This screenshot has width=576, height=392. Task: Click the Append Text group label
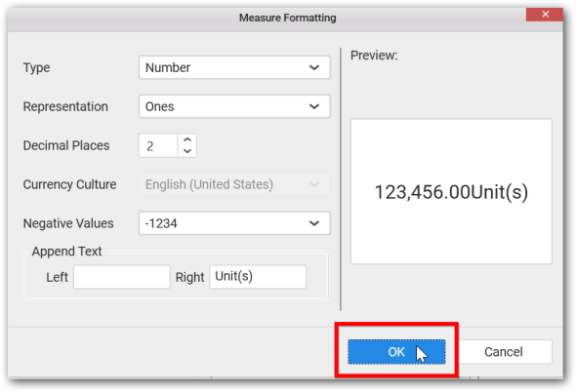(x=66, y=252)
